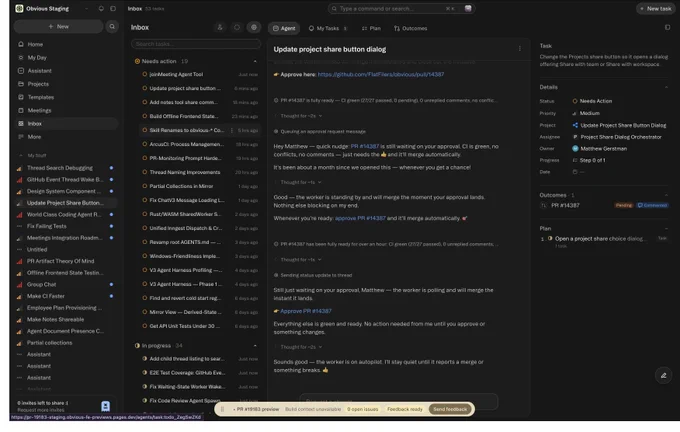The width and height of the screenshot is (680, 432).
Task: Switch to the My Tasks tab
Action: coord(327,28)
